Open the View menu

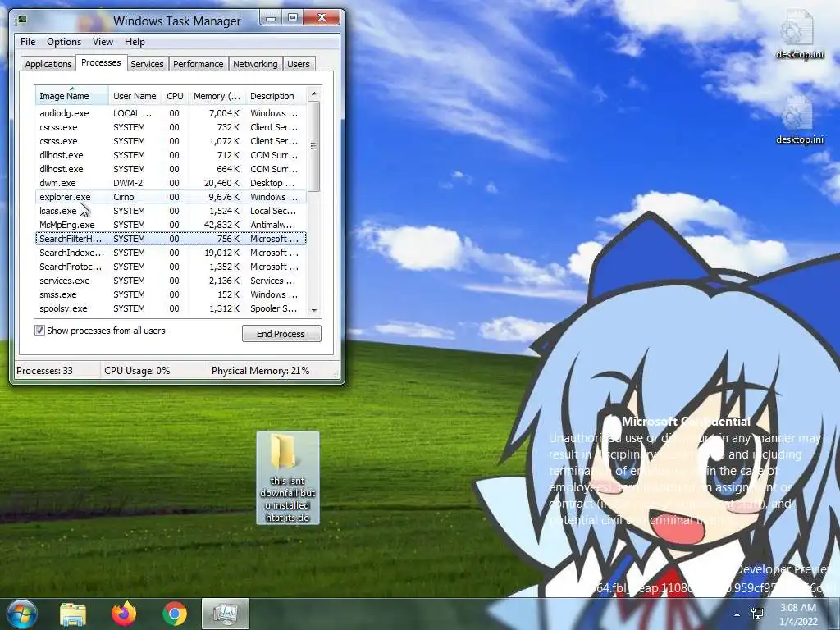(x=103, y=42)
